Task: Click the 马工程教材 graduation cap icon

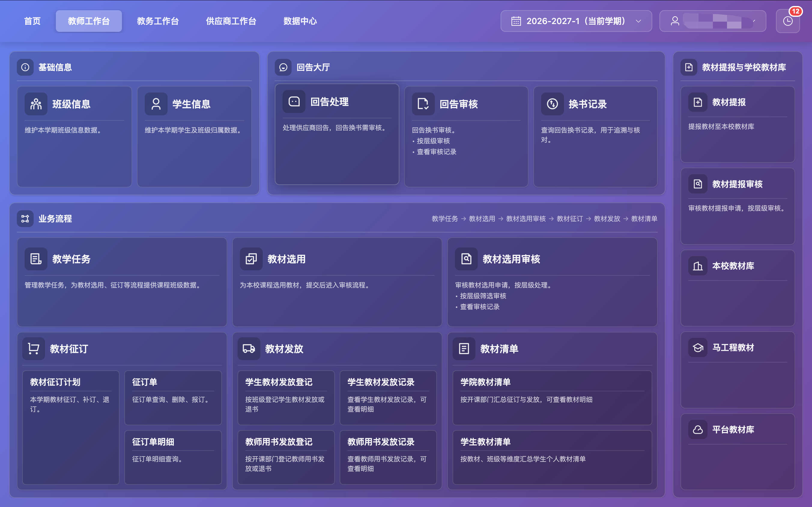Action: tap(698, 348)
